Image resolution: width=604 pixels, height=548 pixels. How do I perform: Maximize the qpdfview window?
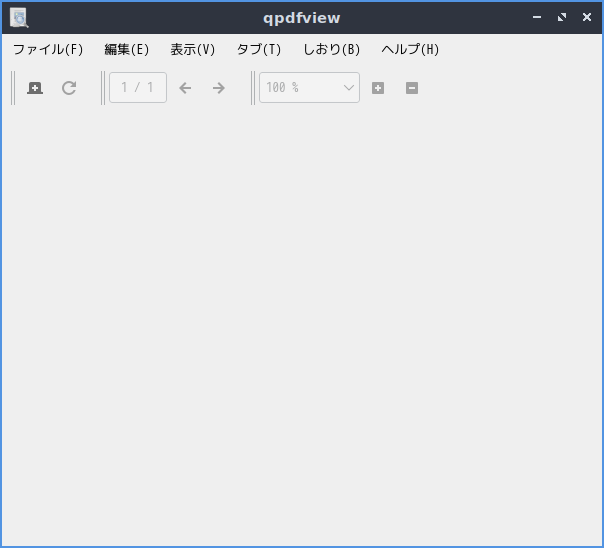[x=562, y=17]
